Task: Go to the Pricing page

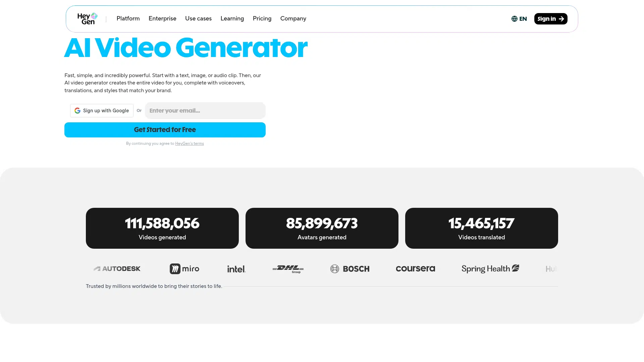Action: pos(262,18)
